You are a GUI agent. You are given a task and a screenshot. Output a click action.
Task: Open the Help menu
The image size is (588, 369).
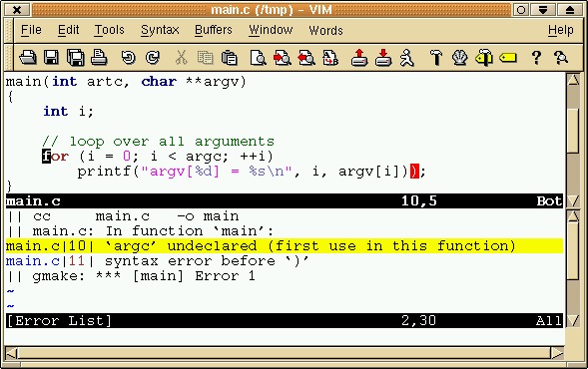tap(561, 30)
